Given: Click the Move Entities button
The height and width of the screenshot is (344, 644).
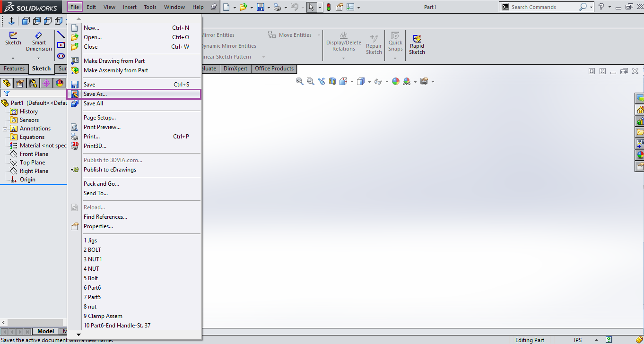Looking at the screenshot, I should click(x=290, y=35).
